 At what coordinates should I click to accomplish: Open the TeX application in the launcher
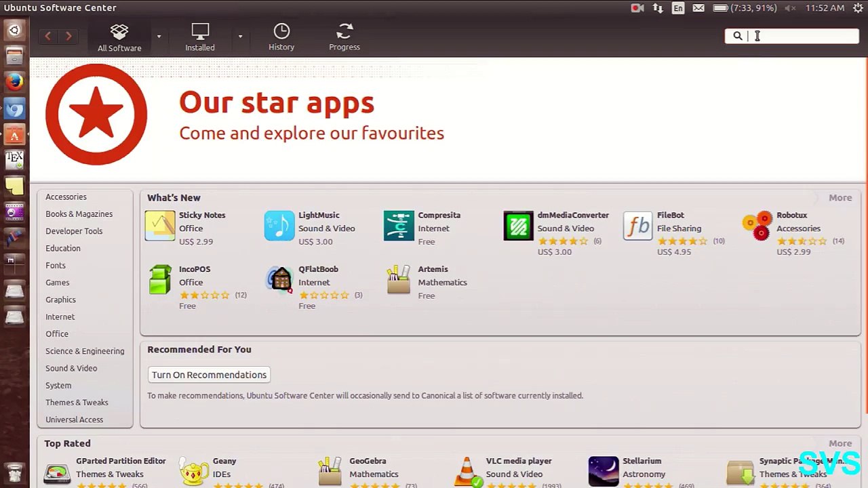pyautogui.click(x=14, y=161)
